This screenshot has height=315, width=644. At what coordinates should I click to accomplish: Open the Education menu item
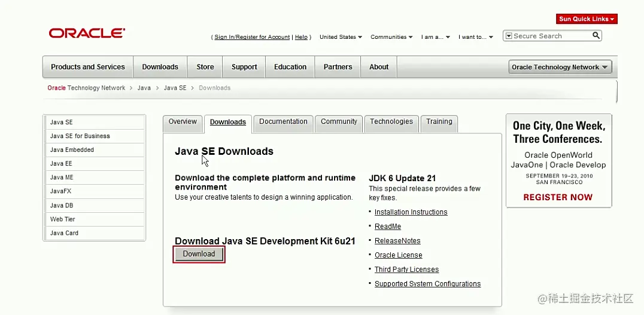point(290,67)
